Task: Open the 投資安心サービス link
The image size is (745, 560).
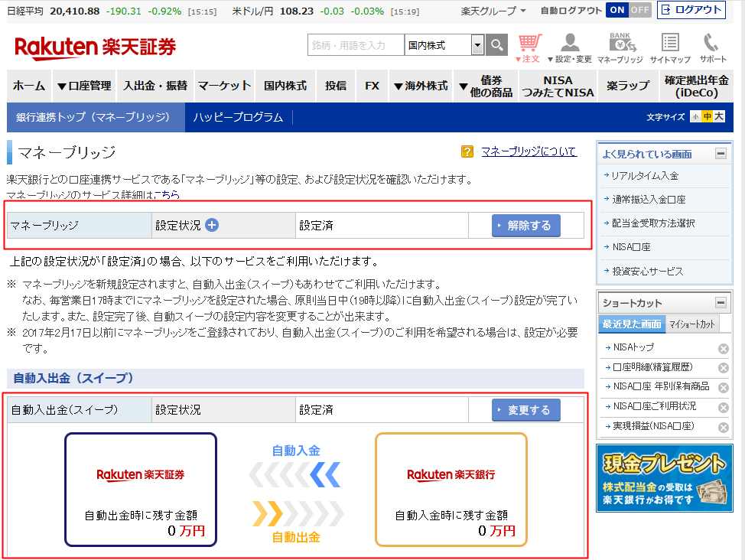Action: (648, 272)
